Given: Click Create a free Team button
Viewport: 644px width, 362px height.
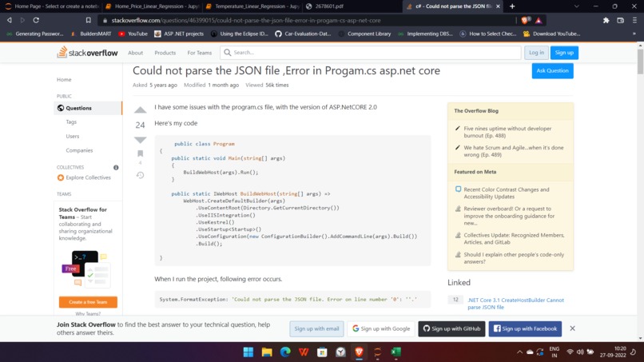Looking at the screenshot, I should click(x=88, y=302).
